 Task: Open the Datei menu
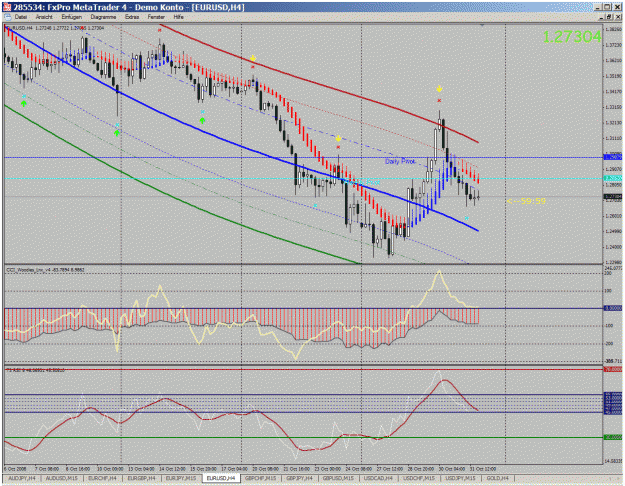(x=20, y=17)
